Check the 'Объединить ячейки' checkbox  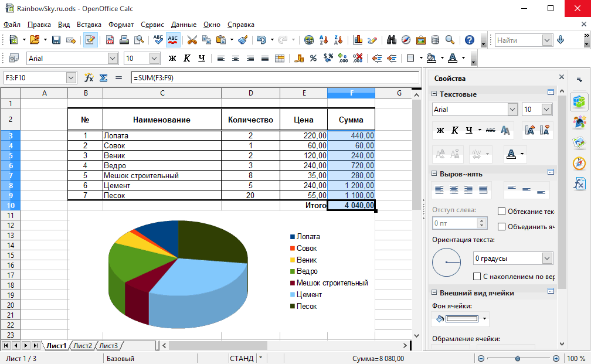click(501, 226)
